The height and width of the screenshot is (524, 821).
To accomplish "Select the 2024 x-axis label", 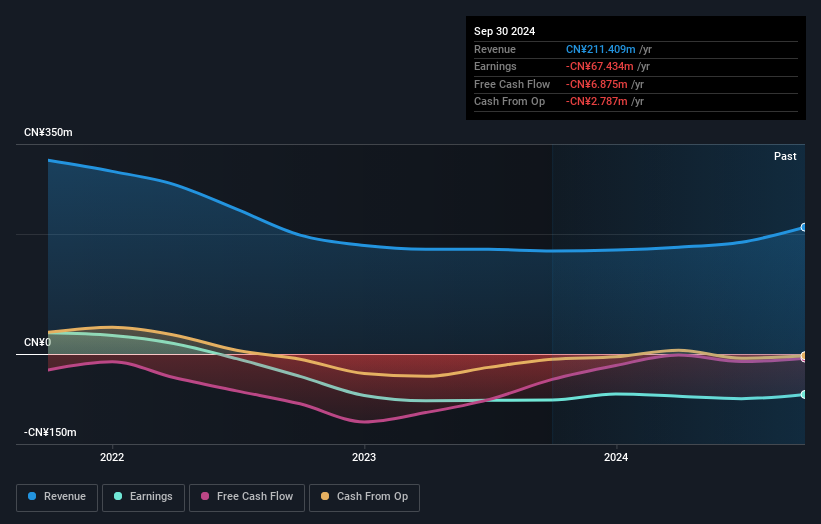I will (616, 457).
